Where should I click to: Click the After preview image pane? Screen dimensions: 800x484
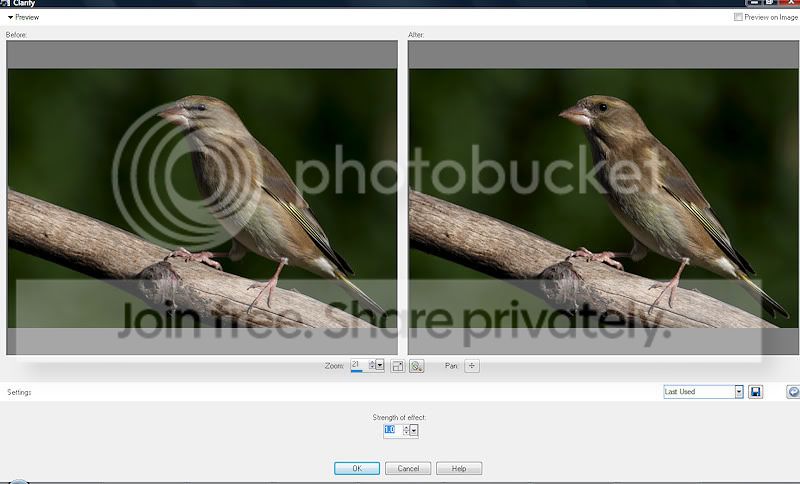click(x=604, y=198)
